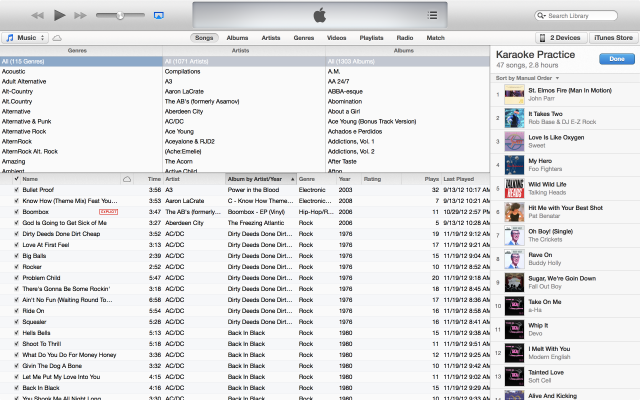Focus the Search Library field
The height and width of the screenshot is (400, 640).
576,16
